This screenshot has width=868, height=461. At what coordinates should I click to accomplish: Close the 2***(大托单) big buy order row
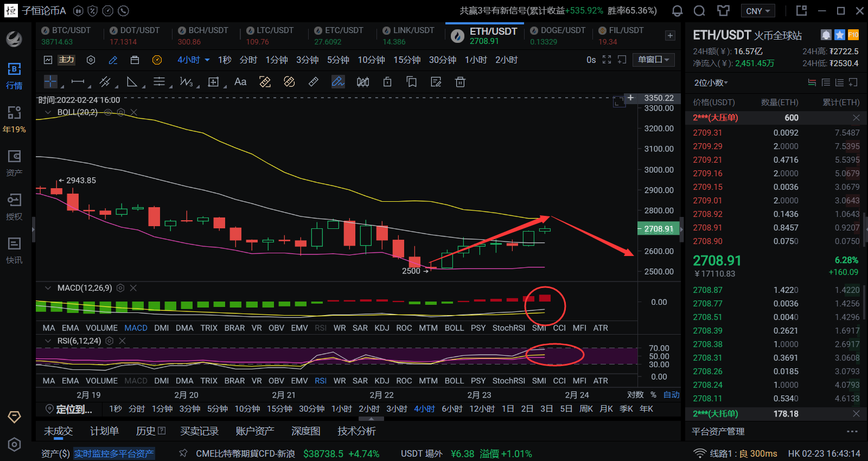coord(856,414)
